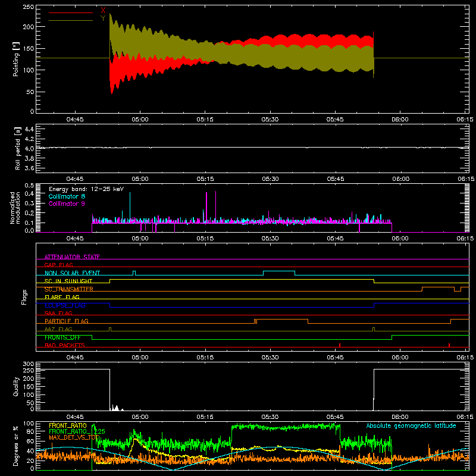Click the BAD_PACKETS flag label

(x=65, y=345)
